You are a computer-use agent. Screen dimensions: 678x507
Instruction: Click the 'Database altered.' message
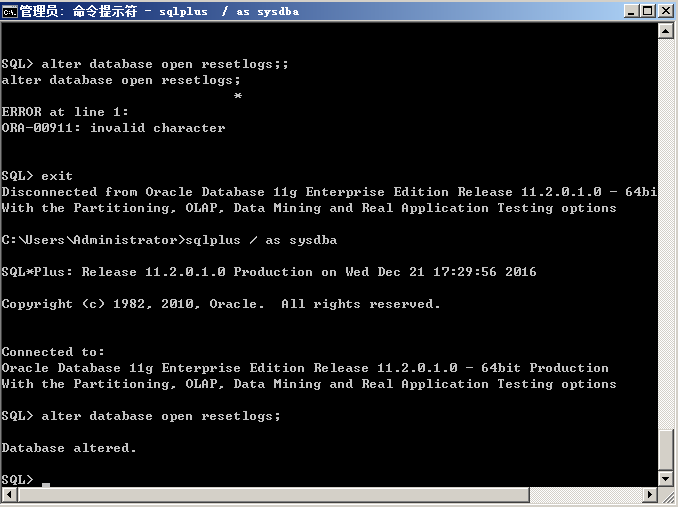[x=69, y=448]
